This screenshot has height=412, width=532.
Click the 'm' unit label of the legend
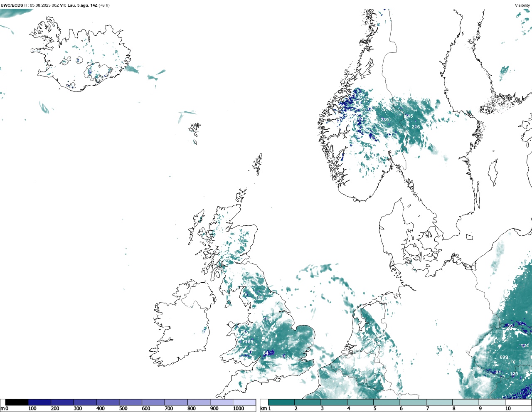[2, 409]
